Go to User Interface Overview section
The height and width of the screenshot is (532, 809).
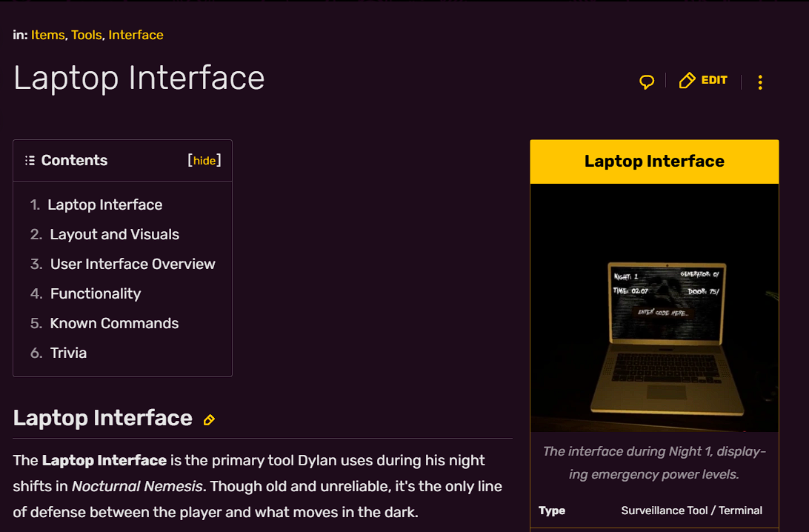(133, 265)
